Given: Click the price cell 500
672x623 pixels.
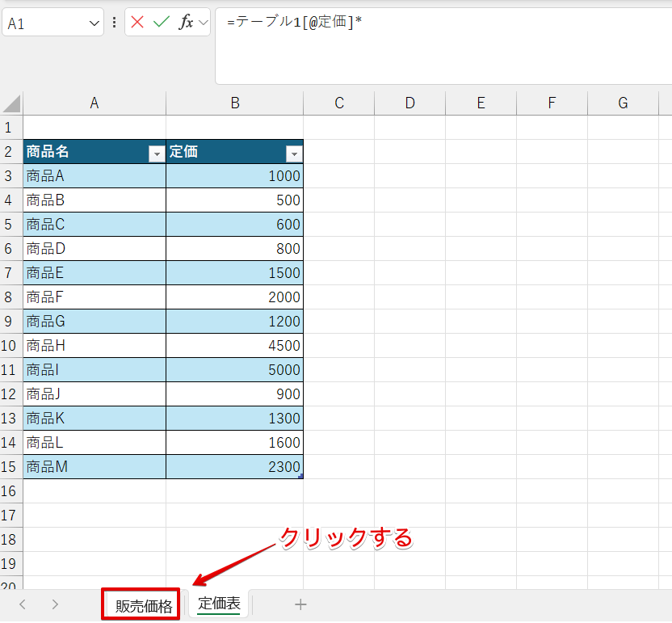Looking at the screenshot, I should (235, 200).
